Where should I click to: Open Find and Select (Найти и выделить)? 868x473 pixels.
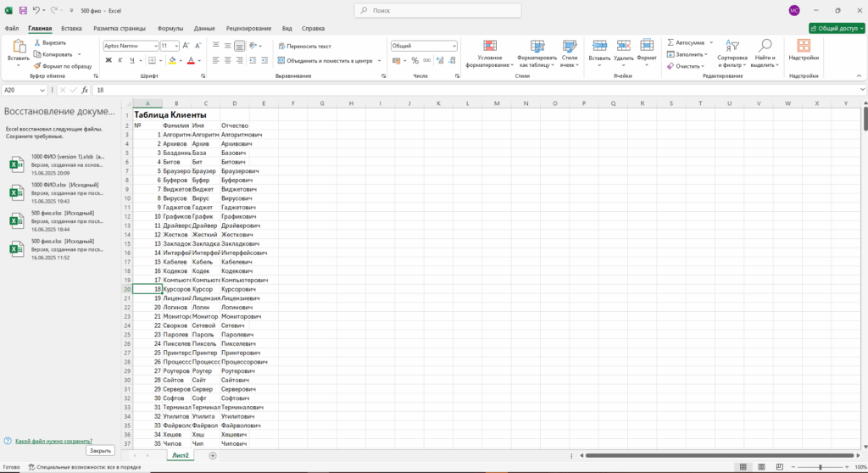coord(765,53)
